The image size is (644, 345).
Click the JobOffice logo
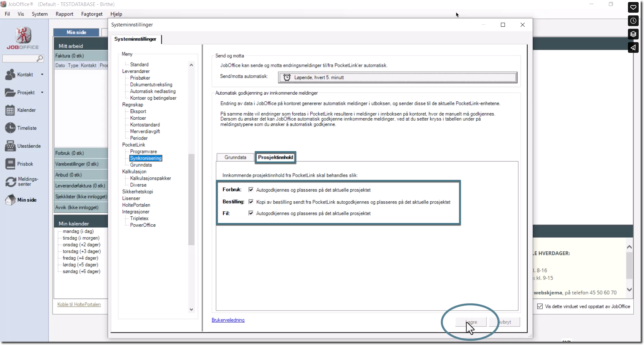pos(23,38)
